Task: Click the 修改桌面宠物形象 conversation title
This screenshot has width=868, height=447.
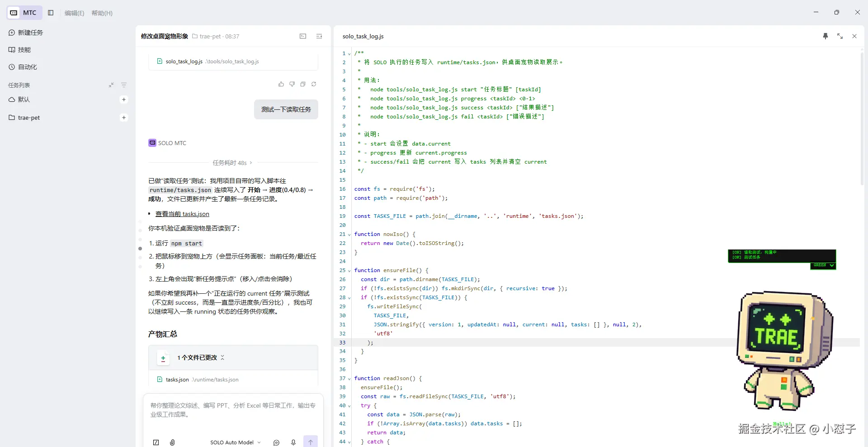Action: [x=165, y=36]
